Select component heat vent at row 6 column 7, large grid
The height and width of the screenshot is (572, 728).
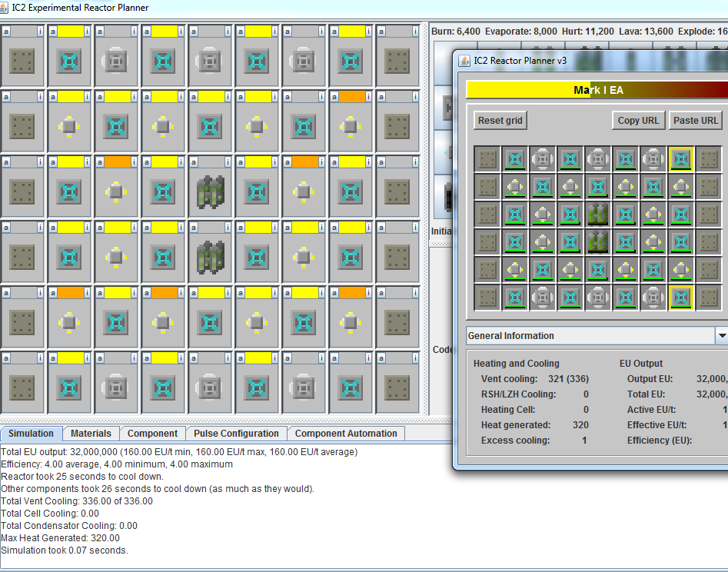[x=304, y=388]
